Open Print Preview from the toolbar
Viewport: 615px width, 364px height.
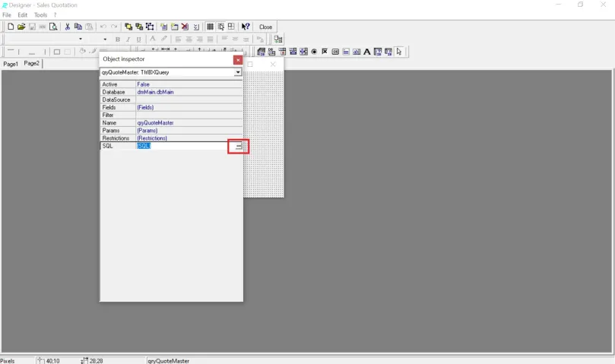coord(53,27)
